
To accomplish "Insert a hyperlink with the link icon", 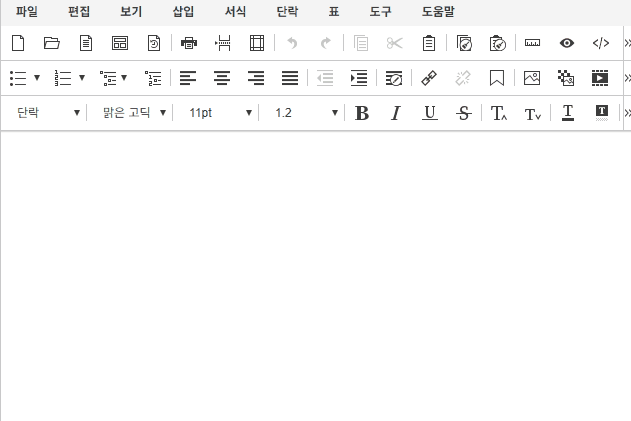I will (429, 78).
